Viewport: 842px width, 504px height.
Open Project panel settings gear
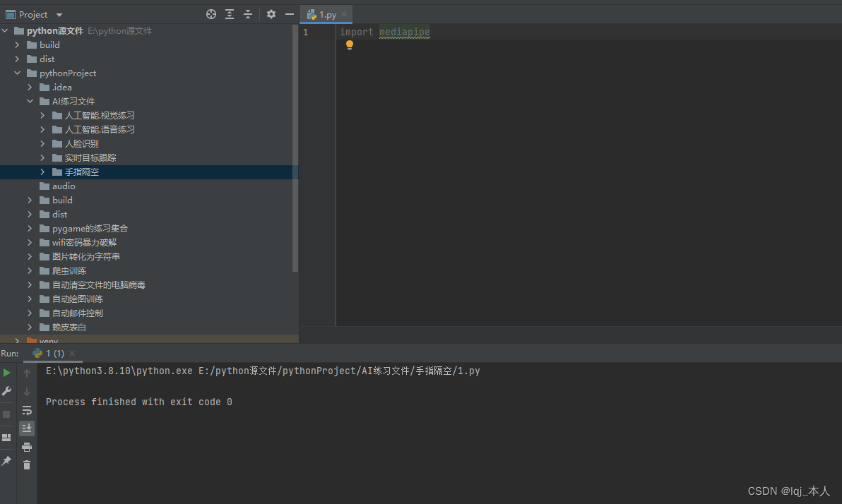point(271,13)
